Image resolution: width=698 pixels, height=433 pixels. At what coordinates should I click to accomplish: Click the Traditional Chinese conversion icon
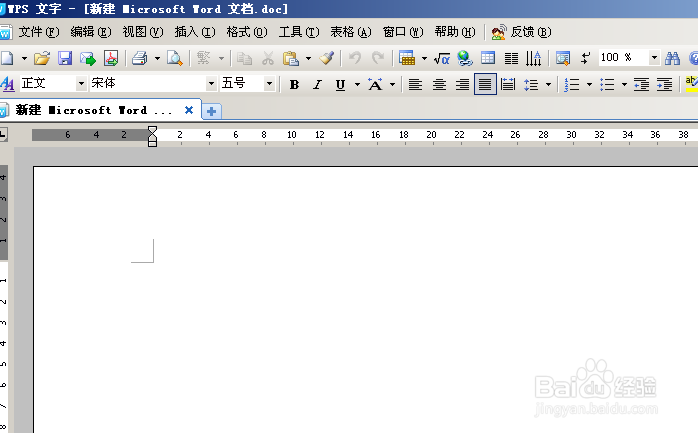pos(203,58)
